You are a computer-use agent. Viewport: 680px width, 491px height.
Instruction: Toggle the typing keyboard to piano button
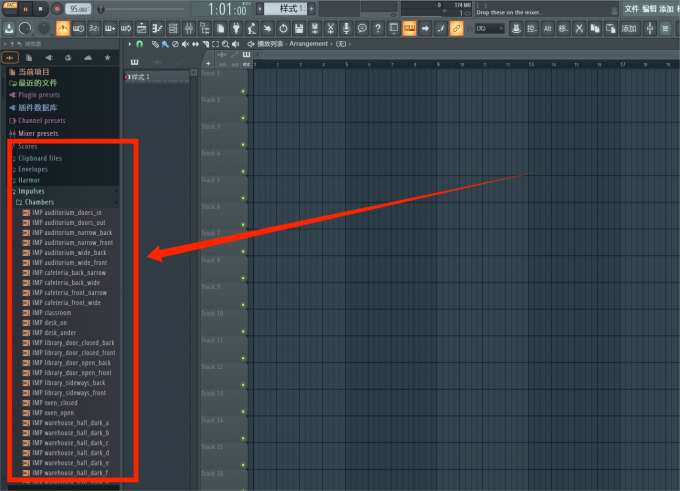click(x=409, y=29)
